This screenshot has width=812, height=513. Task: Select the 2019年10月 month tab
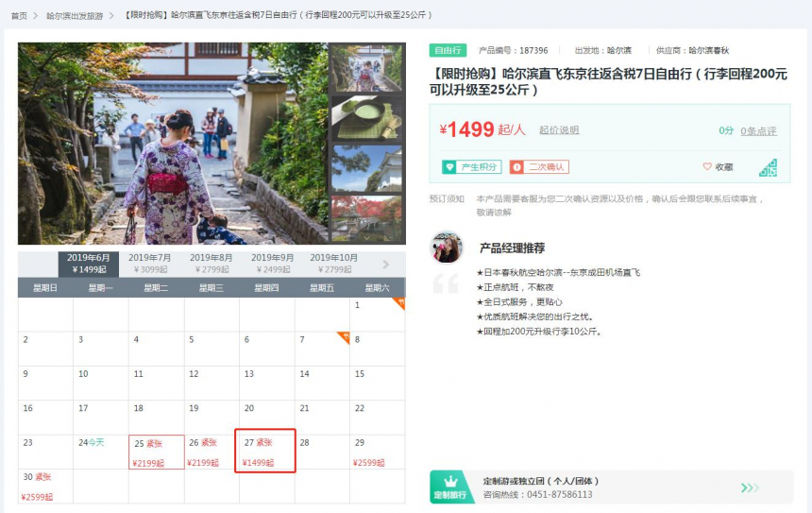tap(333, 264)
